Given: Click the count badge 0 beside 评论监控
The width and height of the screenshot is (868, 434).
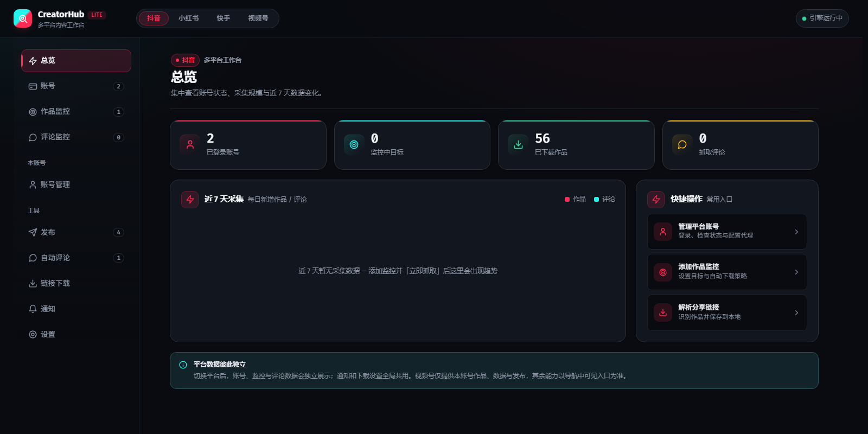Looking at the screenshot, I should 118,138.
